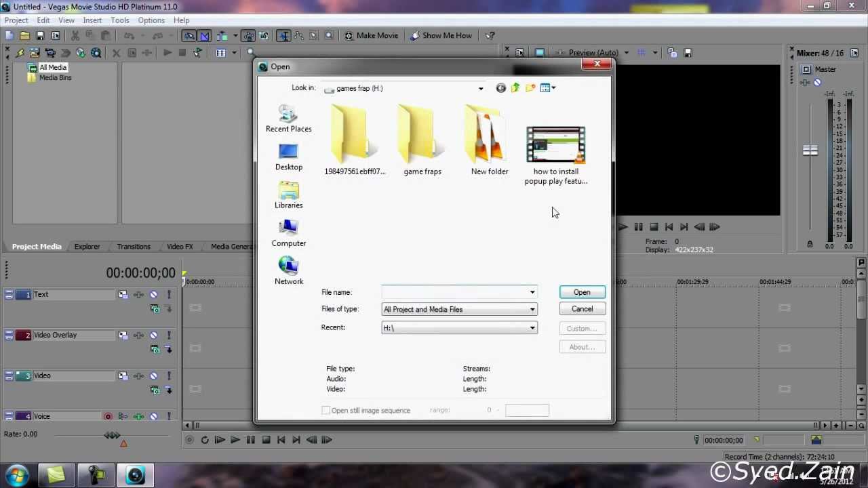Click the Stop button in timeline transport
868x488 pixels.
click(x=266, y=441)
